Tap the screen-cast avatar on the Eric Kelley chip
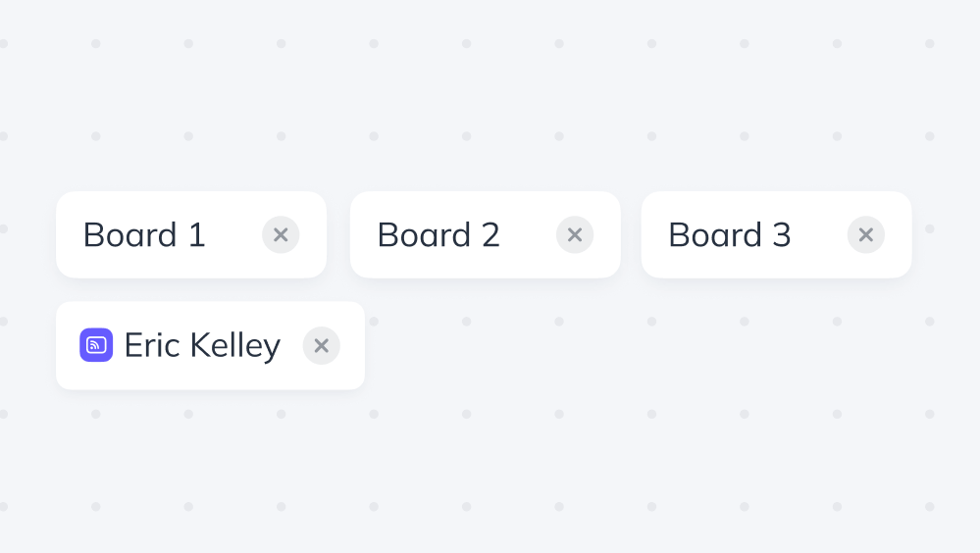980x553 pixels. click(x=96, y=345)
